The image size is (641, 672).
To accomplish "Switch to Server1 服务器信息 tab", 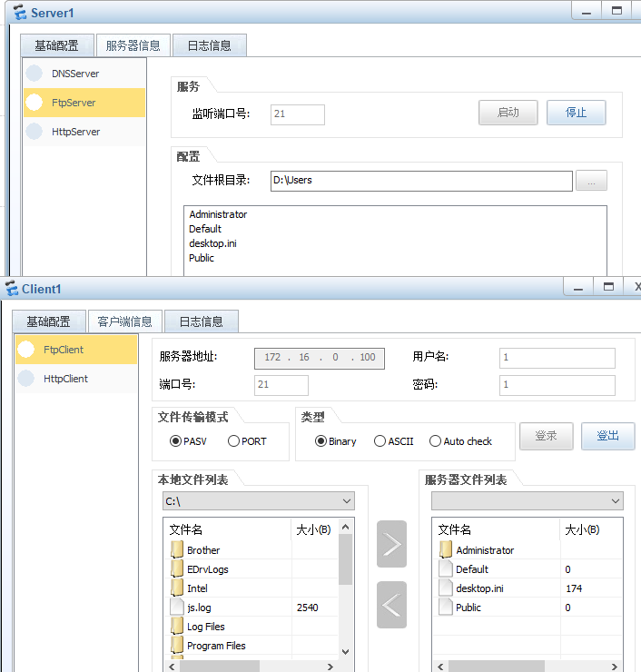I will (133, 45).
